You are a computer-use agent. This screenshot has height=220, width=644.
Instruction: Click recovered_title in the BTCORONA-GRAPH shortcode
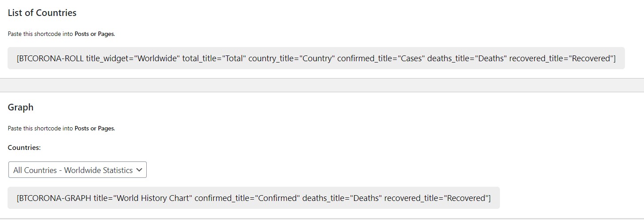tap(437, 198)
